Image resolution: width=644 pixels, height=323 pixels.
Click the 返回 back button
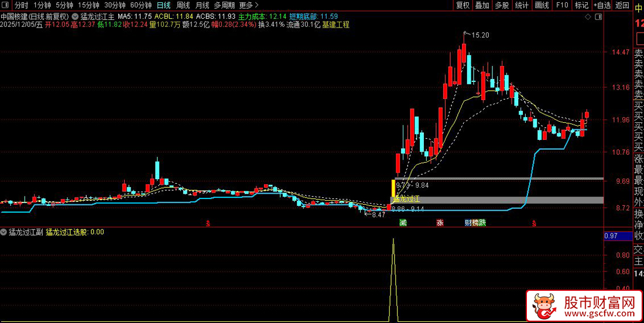click(x=622, y=5)
